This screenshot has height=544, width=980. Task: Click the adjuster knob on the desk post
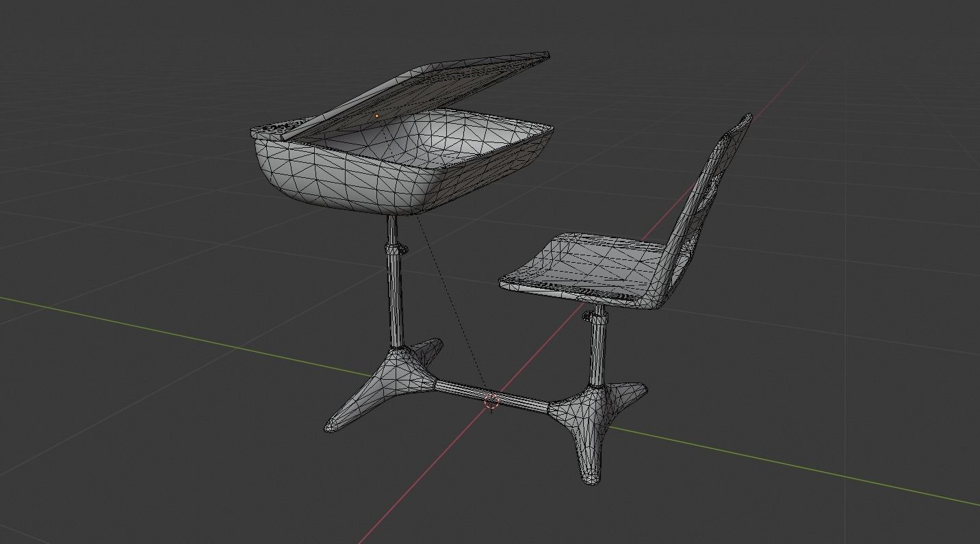click(x=404, y=248)
